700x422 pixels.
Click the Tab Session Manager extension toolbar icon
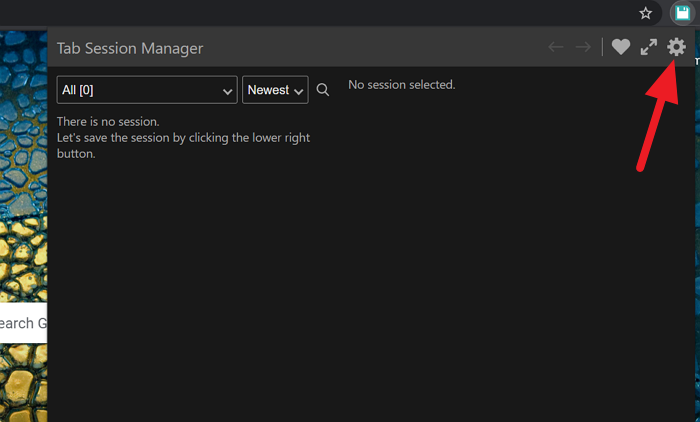point(682,13)
